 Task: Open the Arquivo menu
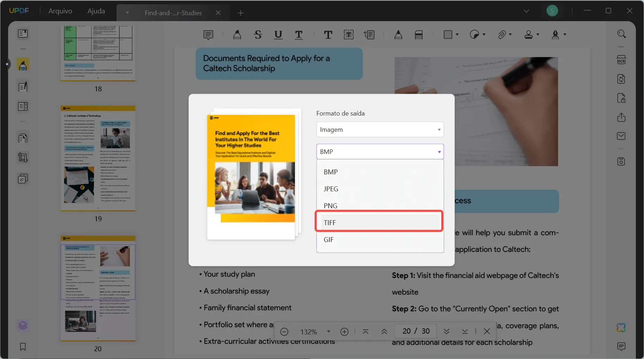(x=60, y=11)
